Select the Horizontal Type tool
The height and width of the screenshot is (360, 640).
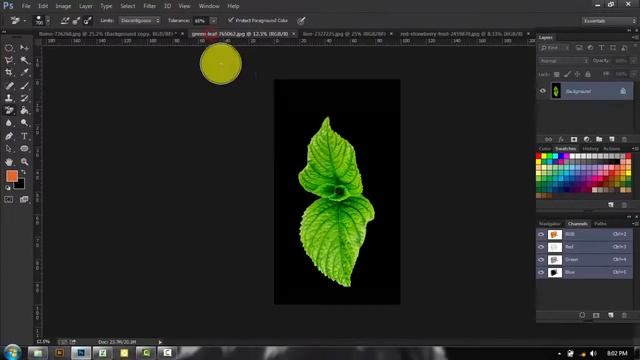24,136
